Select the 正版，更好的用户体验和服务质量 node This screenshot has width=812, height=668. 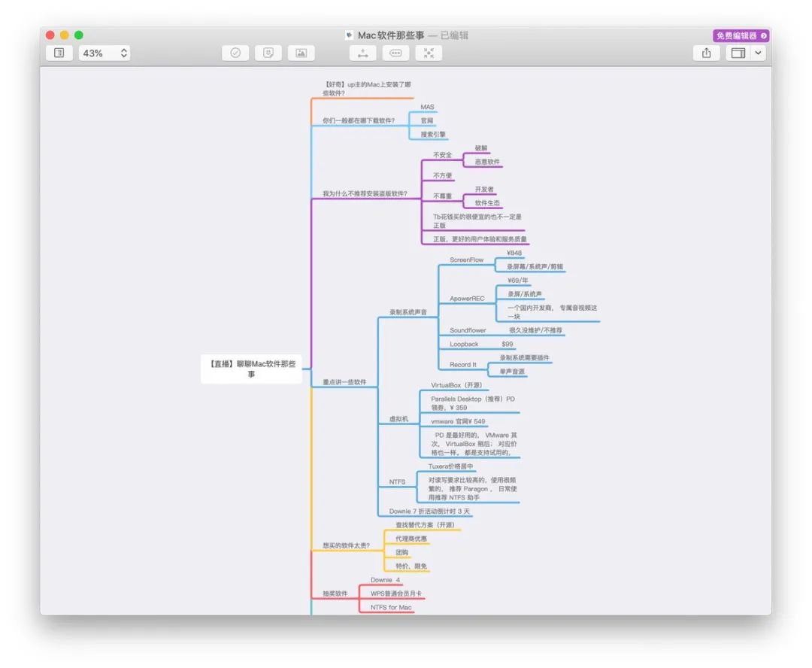tap(480, 239)
